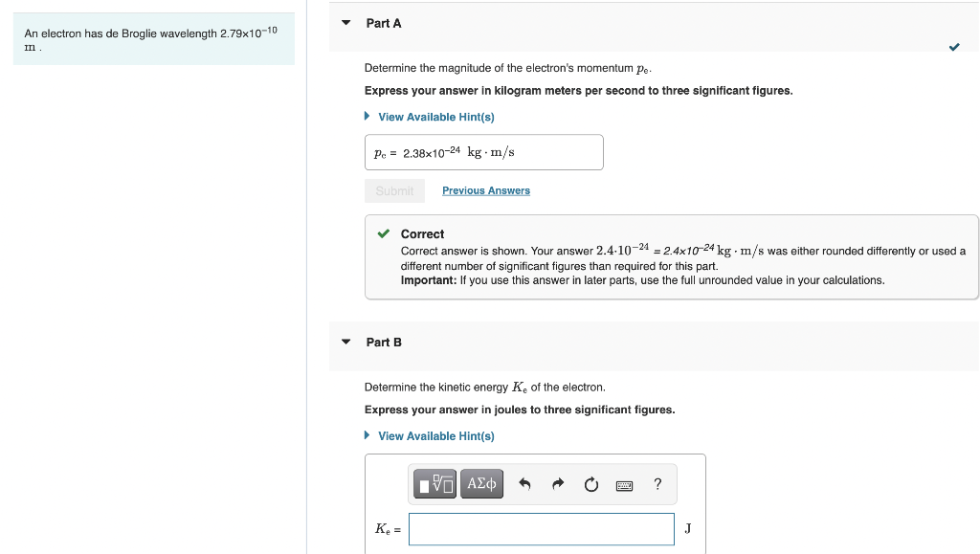Image resolution: width=980 pixels, height=554 pixels.
Task: Click the Submit button
Action: (394, 190)
